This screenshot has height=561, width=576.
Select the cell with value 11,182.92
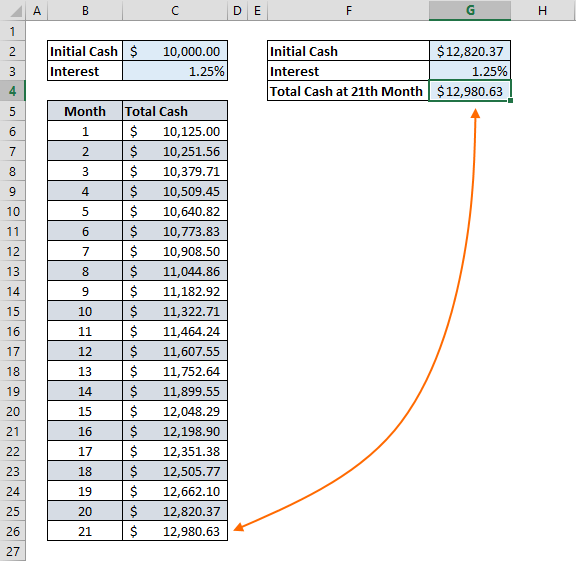[175, 291]
